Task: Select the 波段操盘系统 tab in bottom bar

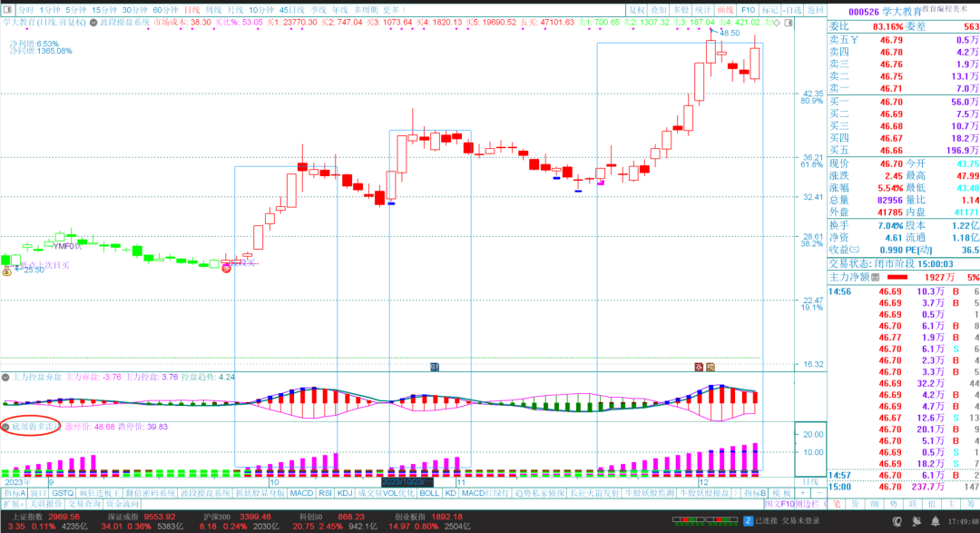Action: [x=206, y=493]
